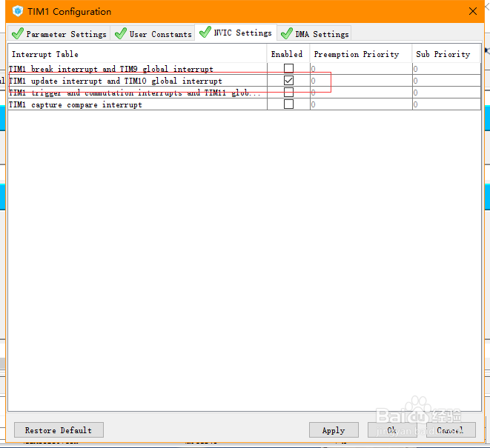The width and height of the screenshot is (490, 448).
Task: Enable TIM1 capture compare interrupt checkbox
Action: 288,104
